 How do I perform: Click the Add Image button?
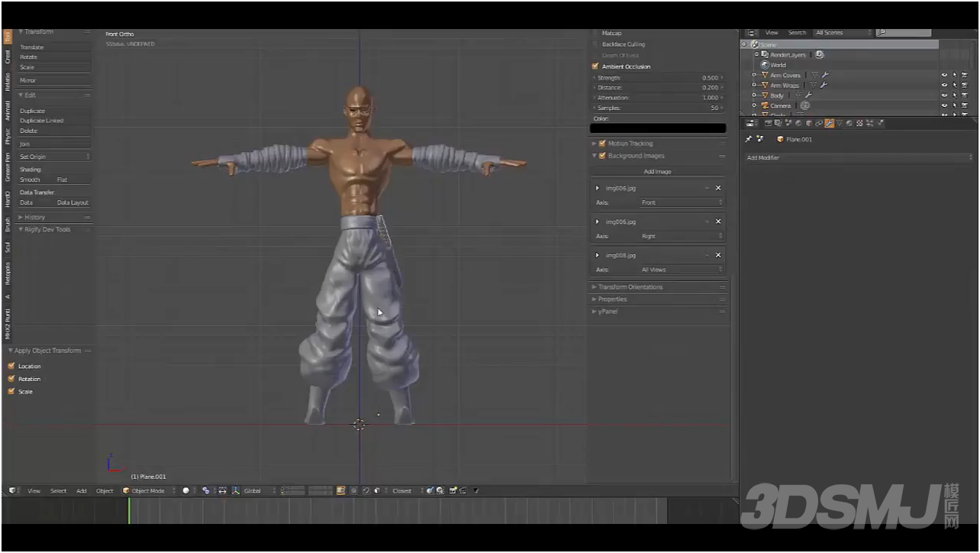[x=658, y=171]
